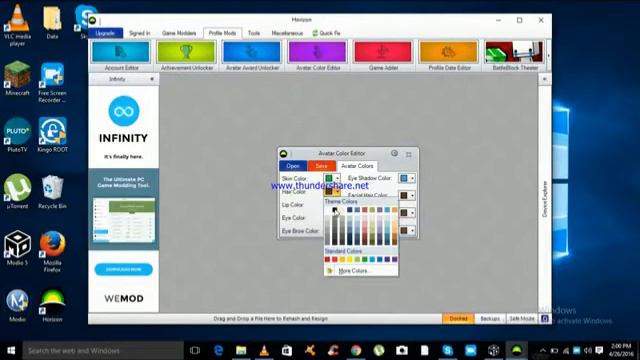Open the Signed In tab
Viewport: 640px width, 360px height.
(140, 33)
